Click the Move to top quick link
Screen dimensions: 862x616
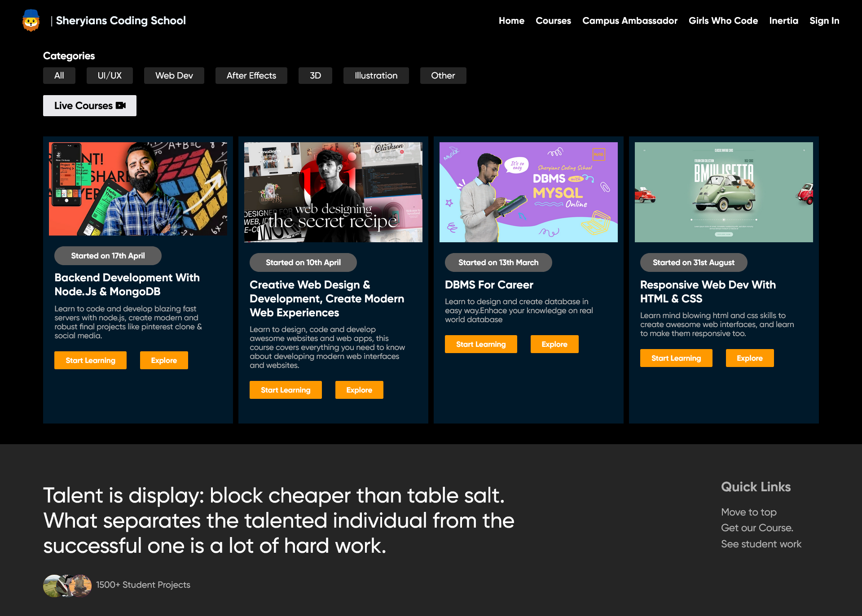(748, 512)
